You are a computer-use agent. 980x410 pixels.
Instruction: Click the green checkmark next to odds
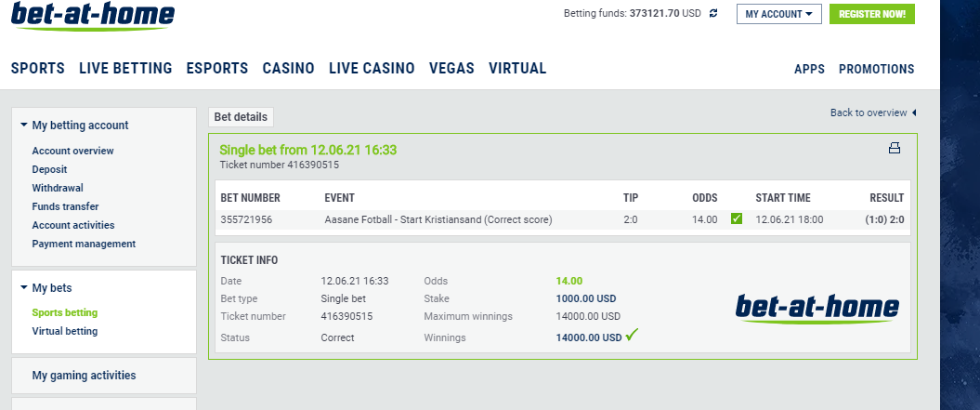737,219
